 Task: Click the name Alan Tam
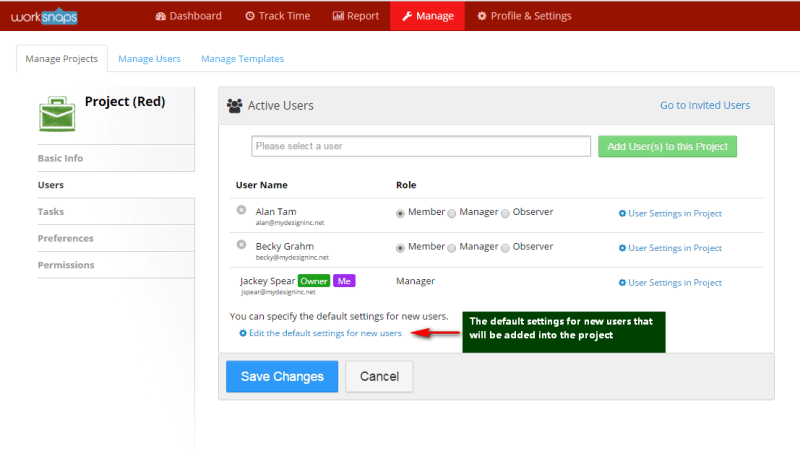[276, 211]
